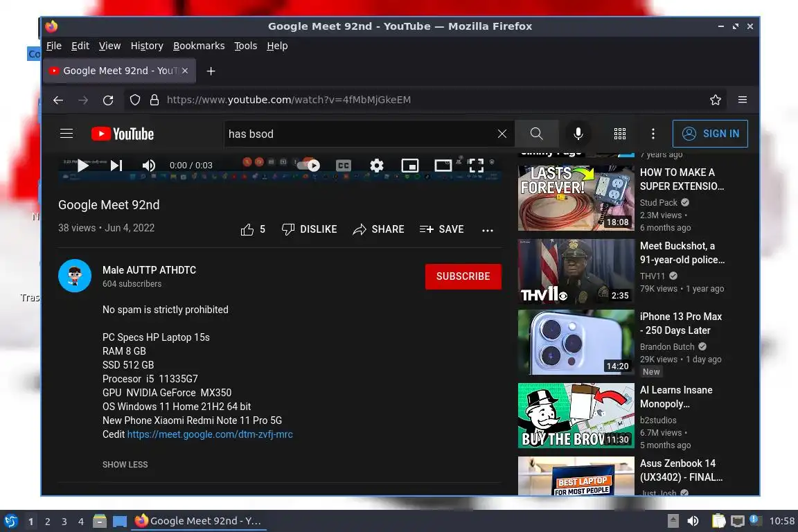
Task: Open the THV11 channel name
Action: pyautogui.click(x=653, y=276)
